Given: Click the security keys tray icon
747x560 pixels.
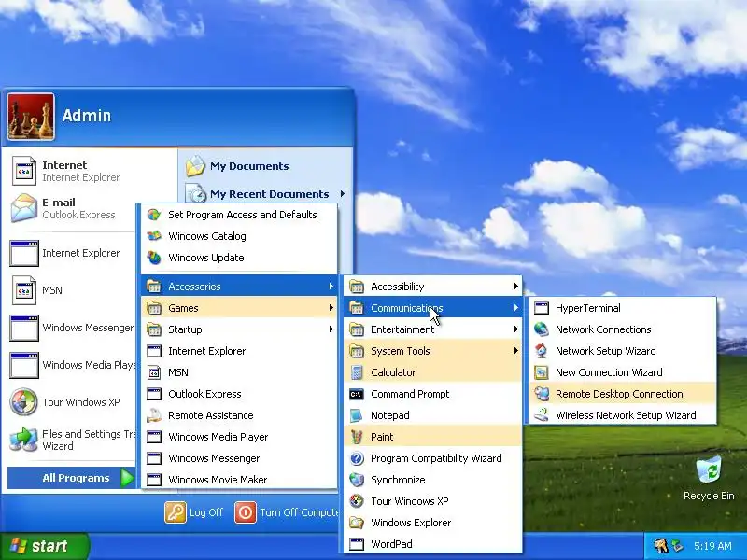Looking at the screenshot, I should click(660, 546).
